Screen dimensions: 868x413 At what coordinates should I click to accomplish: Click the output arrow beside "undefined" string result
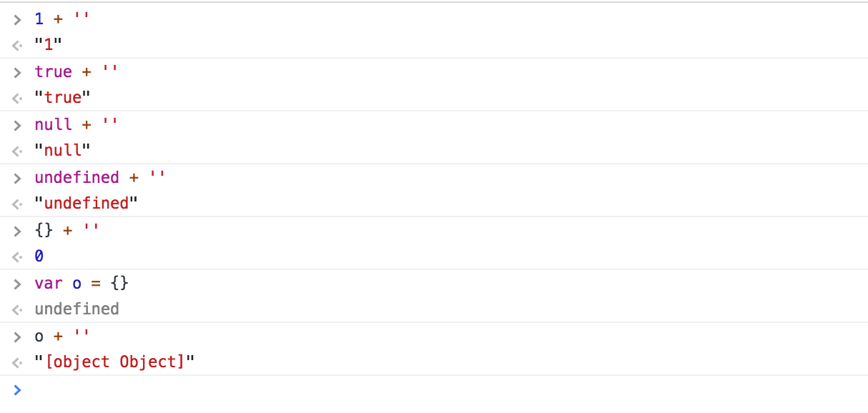(x=18, y=204)
